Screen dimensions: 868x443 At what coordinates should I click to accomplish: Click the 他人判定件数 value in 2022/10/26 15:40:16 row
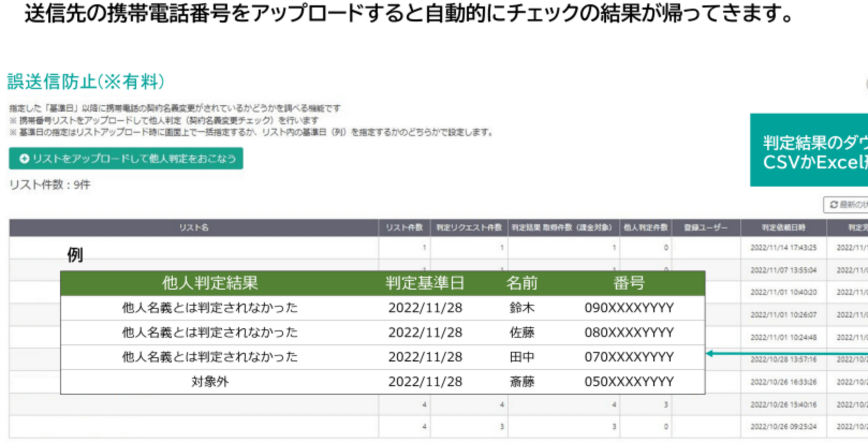pos(666,404)
